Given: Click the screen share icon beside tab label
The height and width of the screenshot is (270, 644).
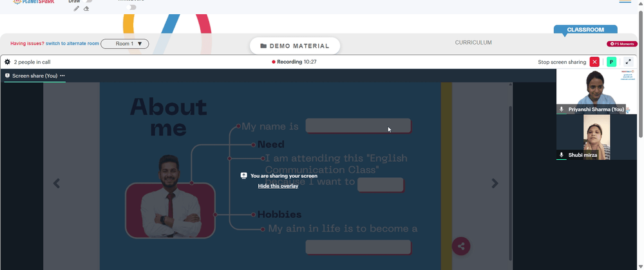Looking at the screenshot, I should pyautogui.click(x=7, y=75).
